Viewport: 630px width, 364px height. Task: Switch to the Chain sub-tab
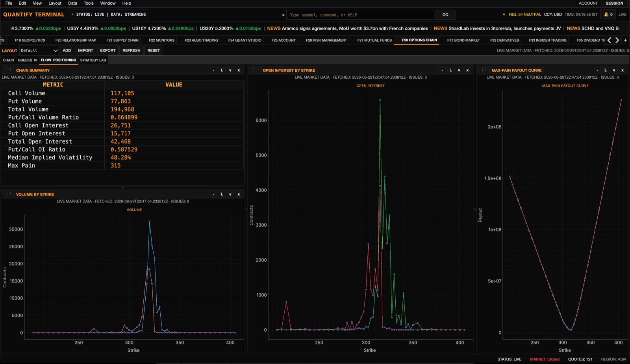click(x=8, y=60)
